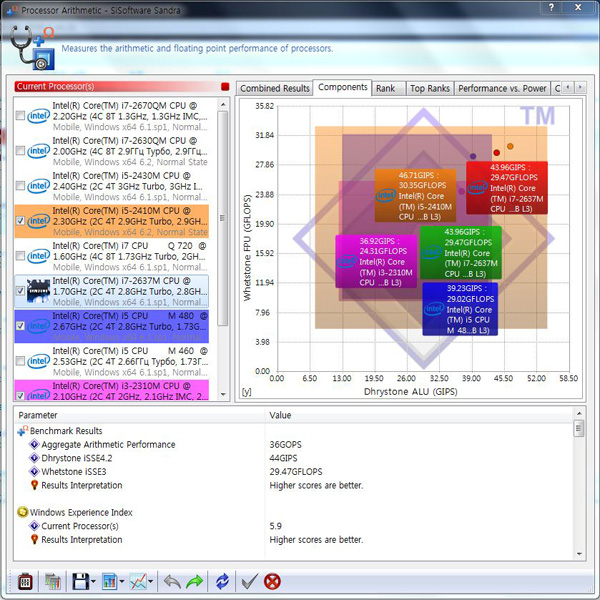Click the question mark help button
This screenshot has height=600, width=600.
tap(551, 7)
